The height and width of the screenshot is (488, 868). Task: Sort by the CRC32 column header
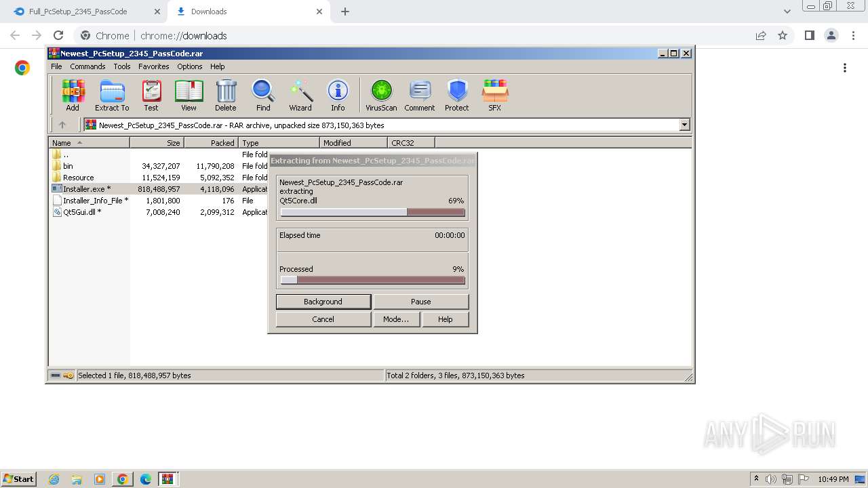(412, 143)
